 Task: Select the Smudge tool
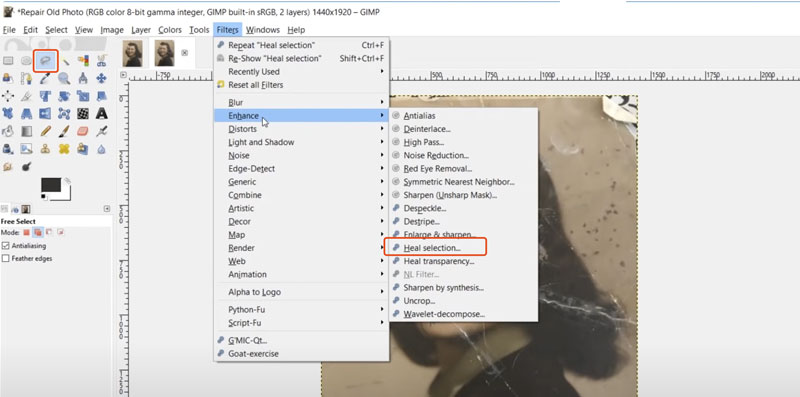tap(8, 166)
